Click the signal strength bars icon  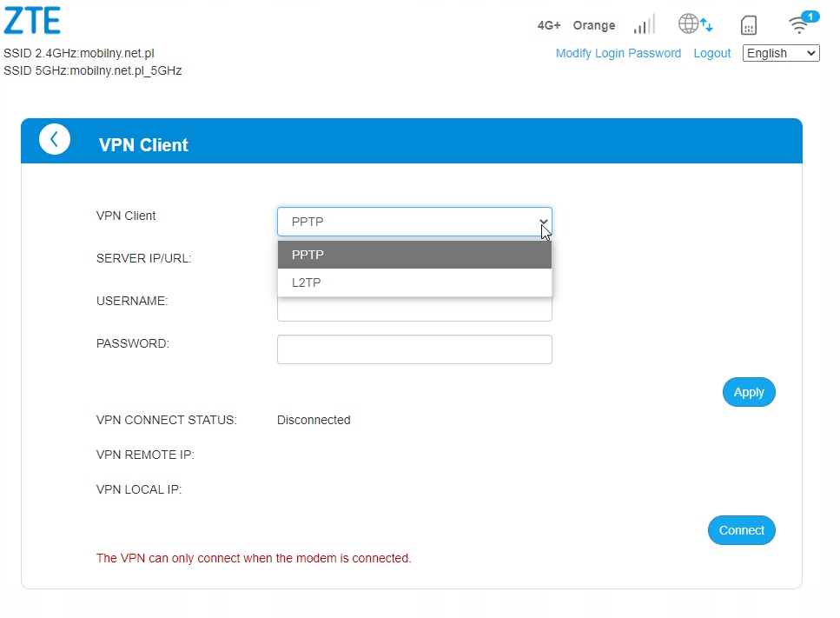(644, 24)
